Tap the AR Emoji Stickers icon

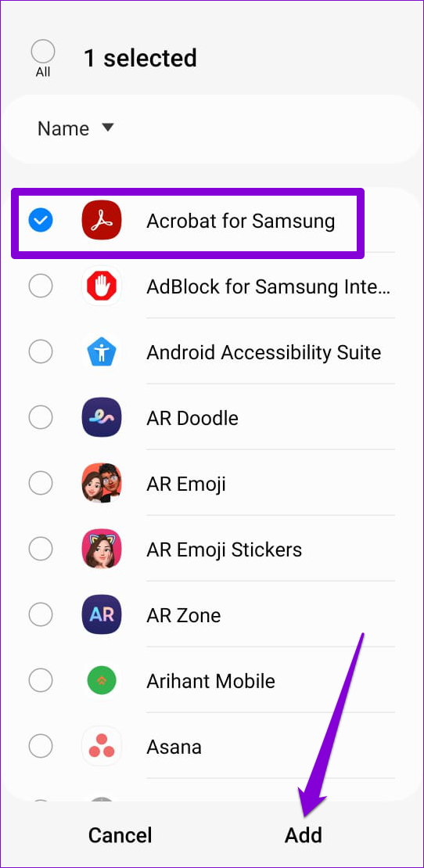coord(101,549)
